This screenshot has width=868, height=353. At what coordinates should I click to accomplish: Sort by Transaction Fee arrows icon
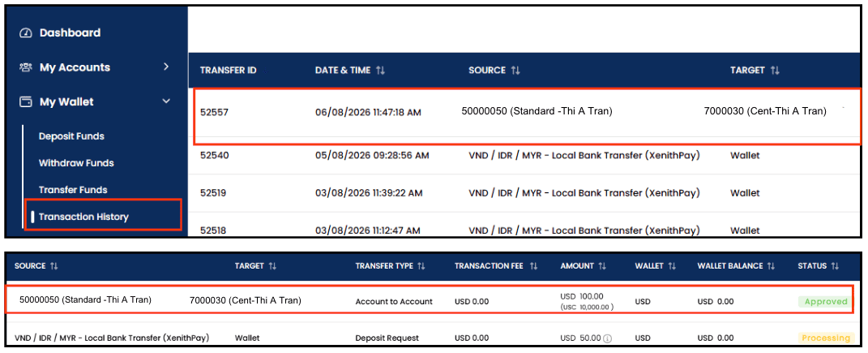(x=533, y=266)
